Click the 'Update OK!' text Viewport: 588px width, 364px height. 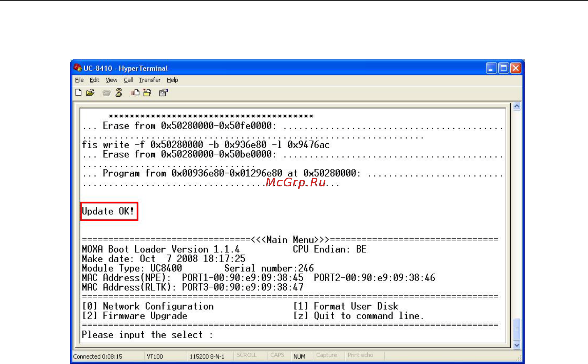(x=108, y=211)
